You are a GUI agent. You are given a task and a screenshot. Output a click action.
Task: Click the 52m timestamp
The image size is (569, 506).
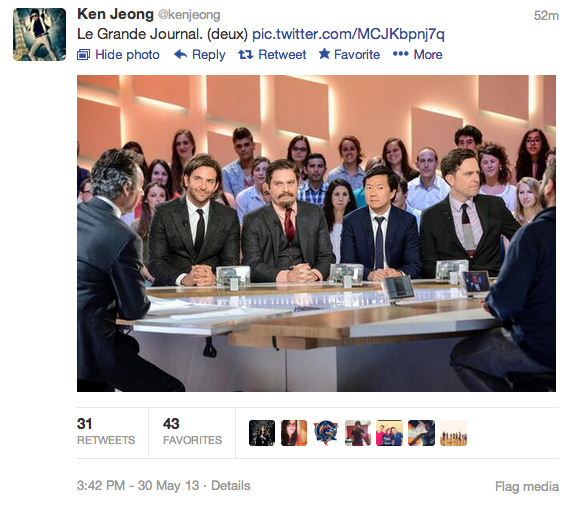(546, 16)
